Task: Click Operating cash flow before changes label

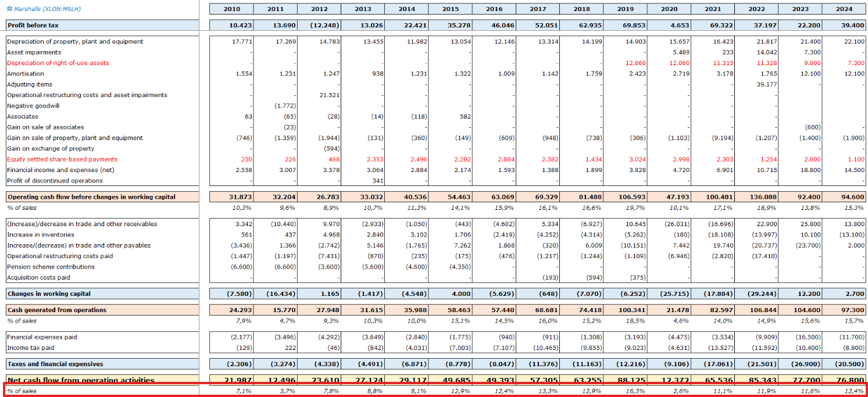Action: pyautogui.click(x=91, y=197)
